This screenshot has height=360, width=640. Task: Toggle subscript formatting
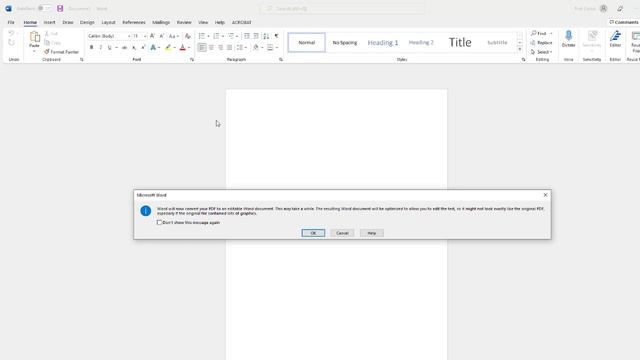[x=134, y=48]
